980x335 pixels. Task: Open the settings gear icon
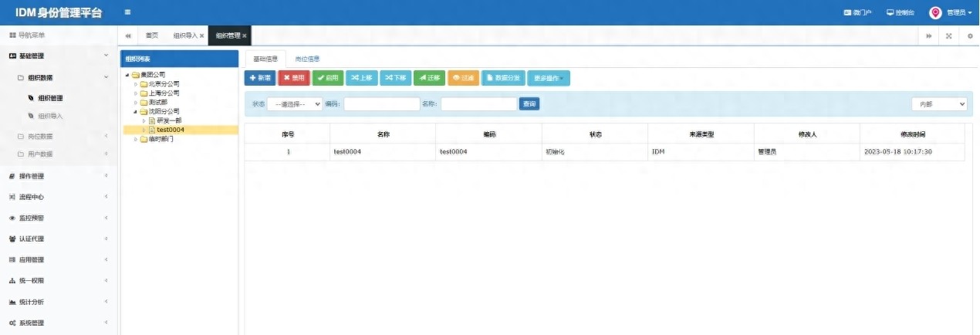click(x=970, y=36)
